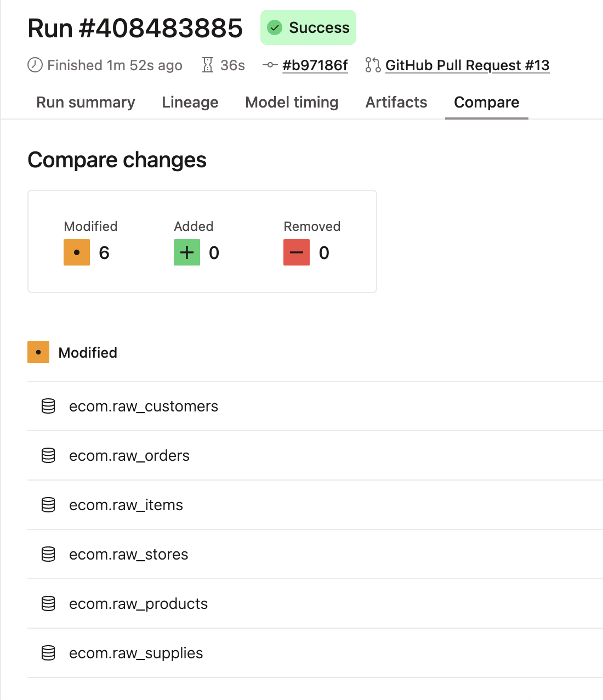Click the red Removed minus badge
The height and width of the screenshot is (700, 603).
click(x=296, y=252)
